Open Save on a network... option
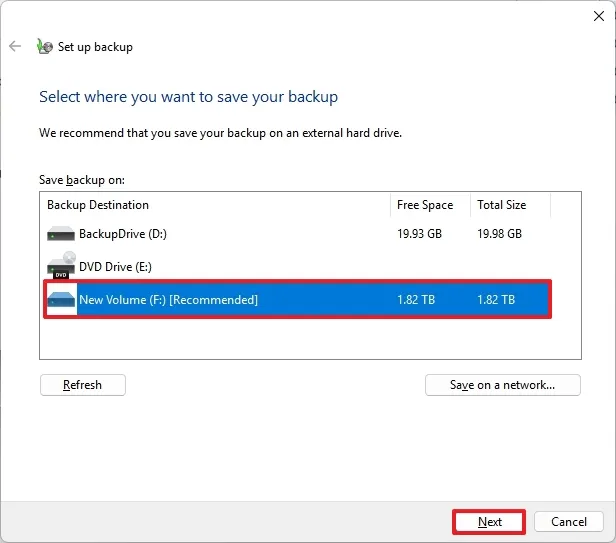This screenshot has height=543, width=616. 502,385
